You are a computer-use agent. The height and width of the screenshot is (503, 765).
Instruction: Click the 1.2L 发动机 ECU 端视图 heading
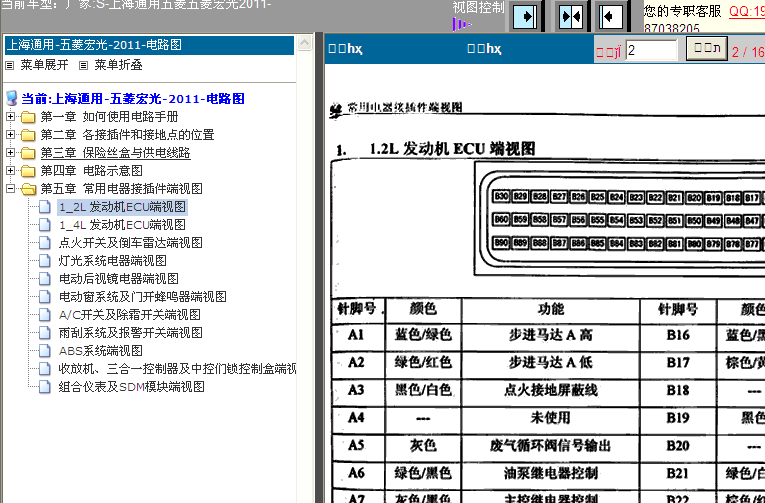[x=452, y=149]
